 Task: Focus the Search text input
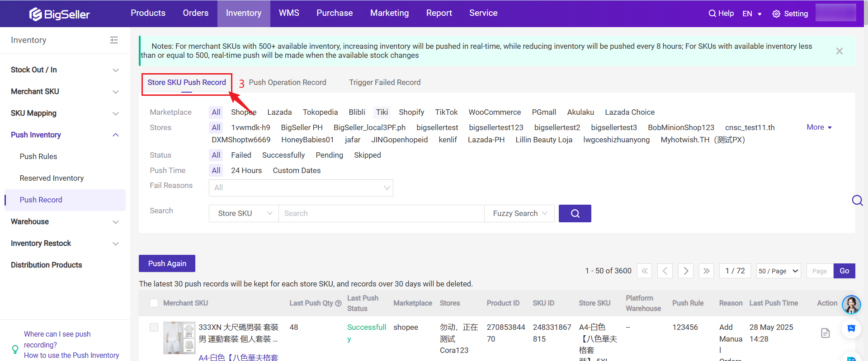[382, 213]
